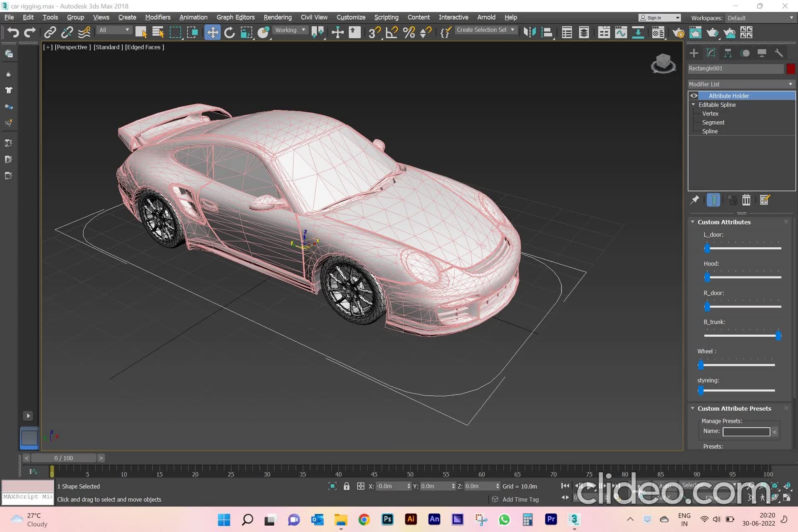Image resolution: width=798 pixels, height=532 pixels.
Task: Toggle the selection lock padlock
Action: tap(347, 486)
